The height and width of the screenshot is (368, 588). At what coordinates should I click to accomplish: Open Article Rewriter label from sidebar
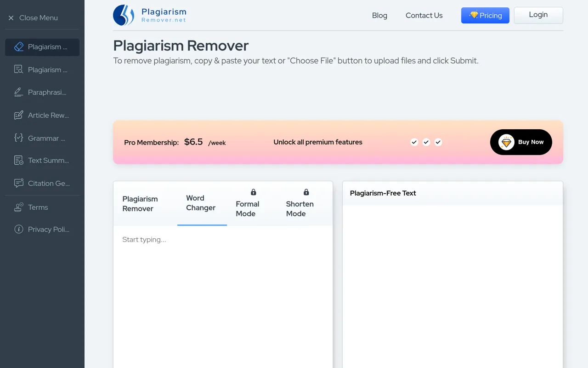(x=48, y=115)
